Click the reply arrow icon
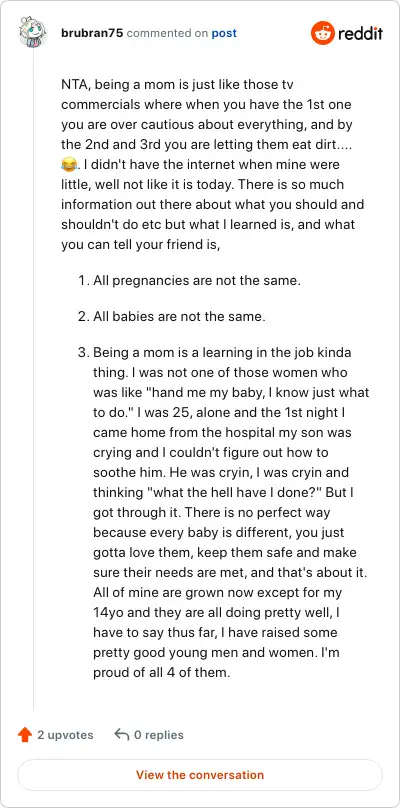Viewport: 400px width, 808px height. [121, 734]
